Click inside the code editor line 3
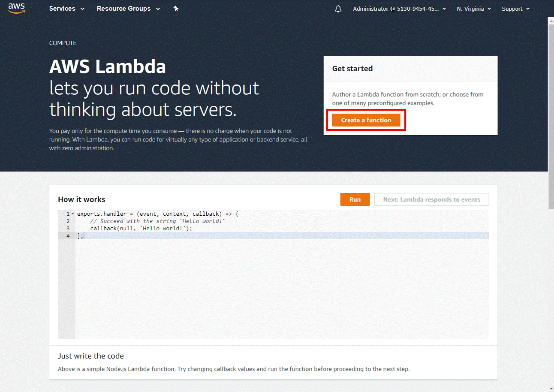The image size is (554, 392). [x=208, y=229]
